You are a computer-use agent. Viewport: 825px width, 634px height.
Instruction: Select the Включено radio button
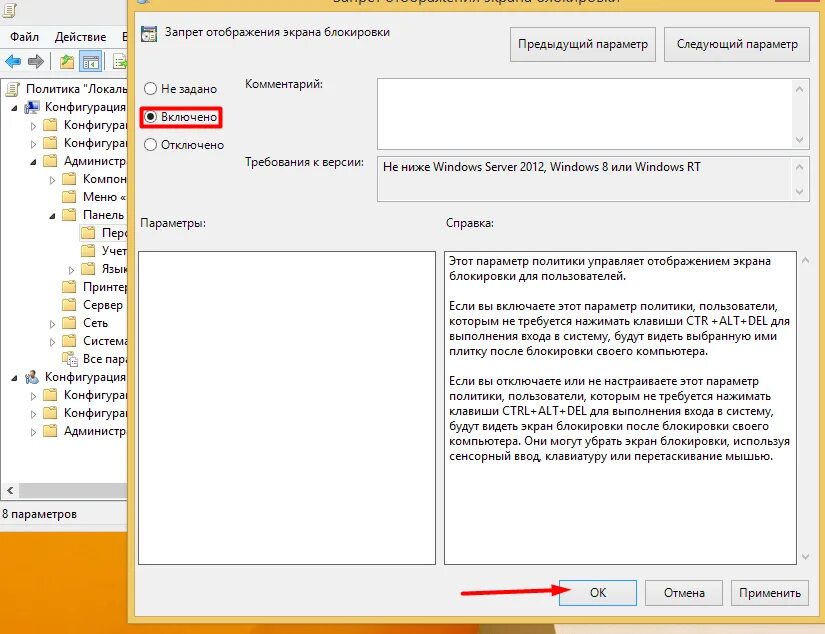pyautogui.click(x=150, y=117)
